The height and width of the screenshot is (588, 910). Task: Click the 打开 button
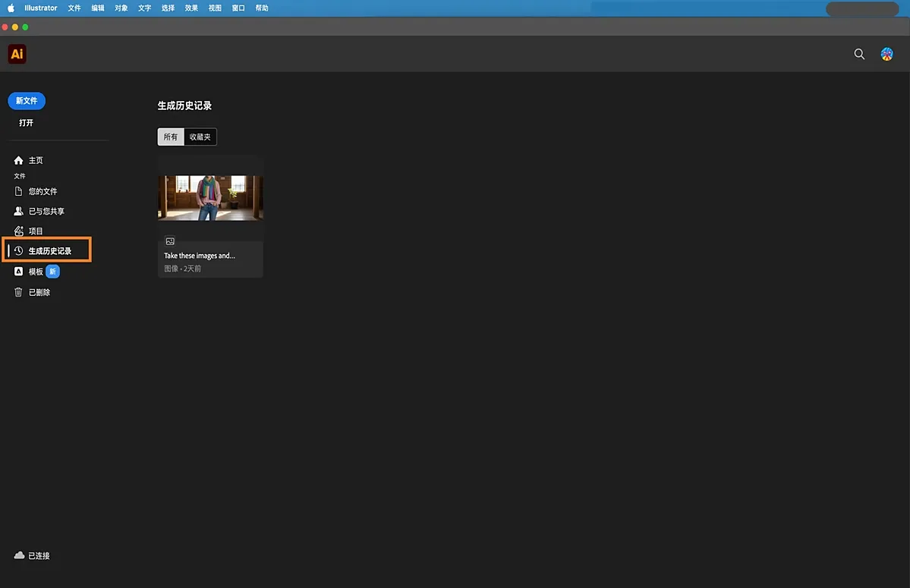[27, 123]
